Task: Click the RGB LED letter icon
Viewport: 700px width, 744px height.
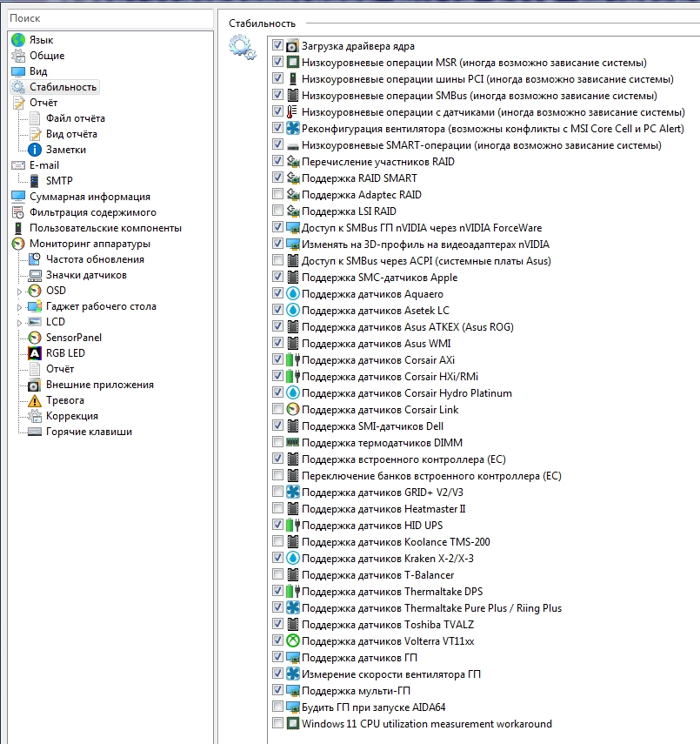Action: coord(35,353)
